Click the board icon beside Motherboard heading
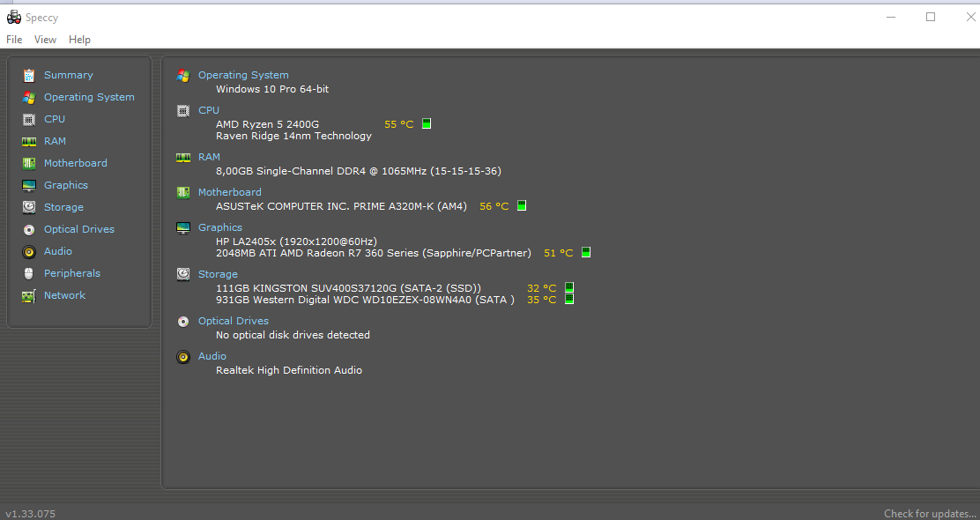The width and height of the screenshot is (980, 520). (x=183, y=192)
